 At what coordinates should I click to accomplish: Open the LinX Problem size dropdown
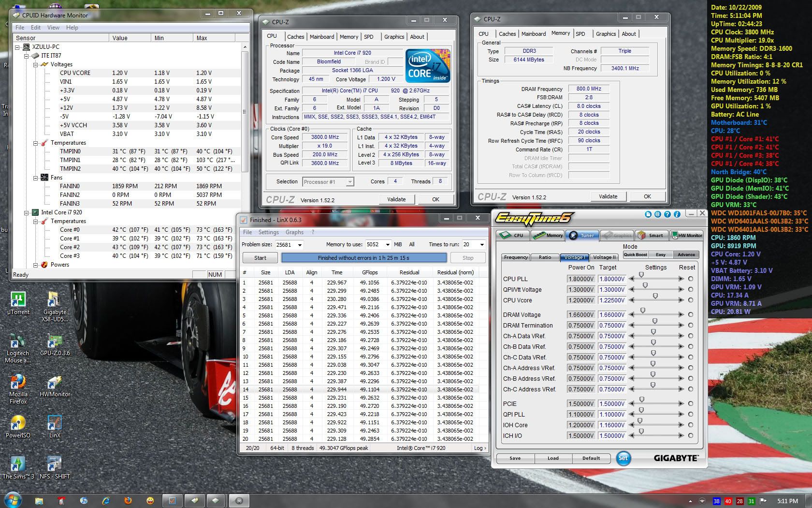(300, 245)
